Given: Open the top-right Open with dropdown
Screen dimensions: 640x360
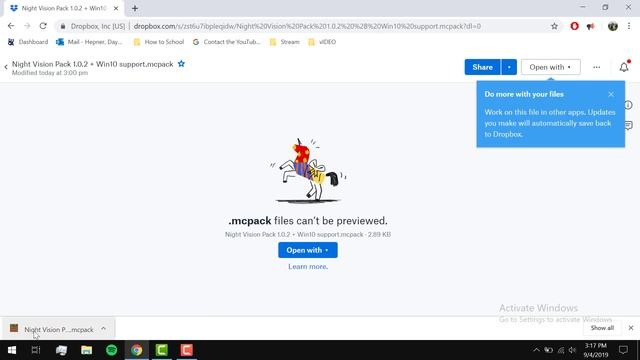Looking at the screenshot, I should tap(550, 67).
